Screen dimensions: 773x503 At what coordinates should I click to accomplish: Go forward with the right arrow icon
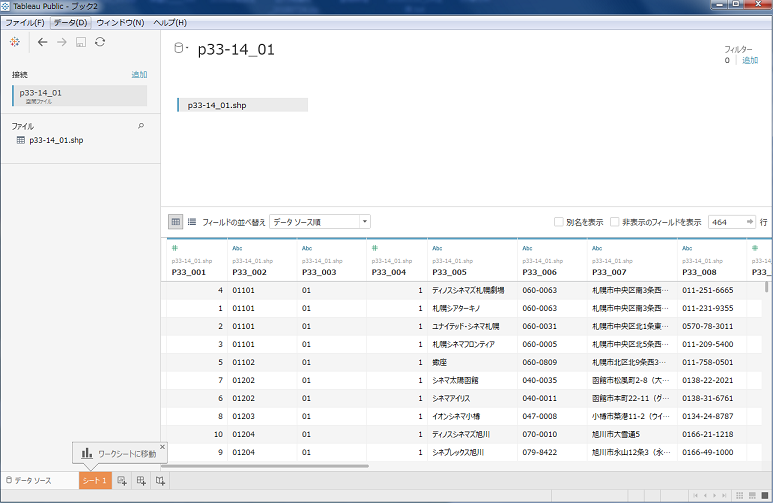click(62, 42)
